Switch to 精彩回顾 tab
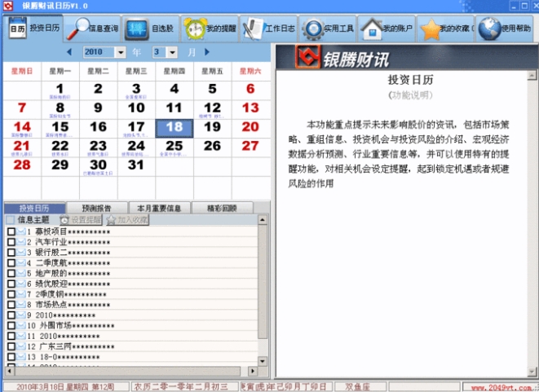This screenshot has width=539, height=392. click(x=222, y=208)
